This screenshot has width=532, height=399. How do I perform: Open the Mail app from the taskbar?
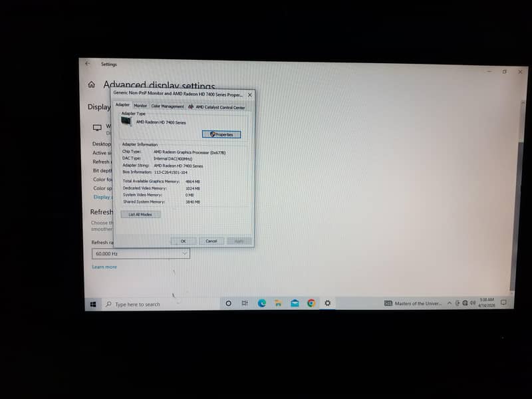295,303
